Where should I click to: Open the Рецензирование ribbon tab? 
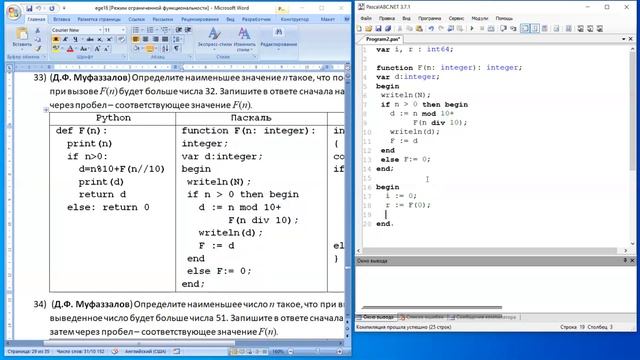tap(200, 19)
